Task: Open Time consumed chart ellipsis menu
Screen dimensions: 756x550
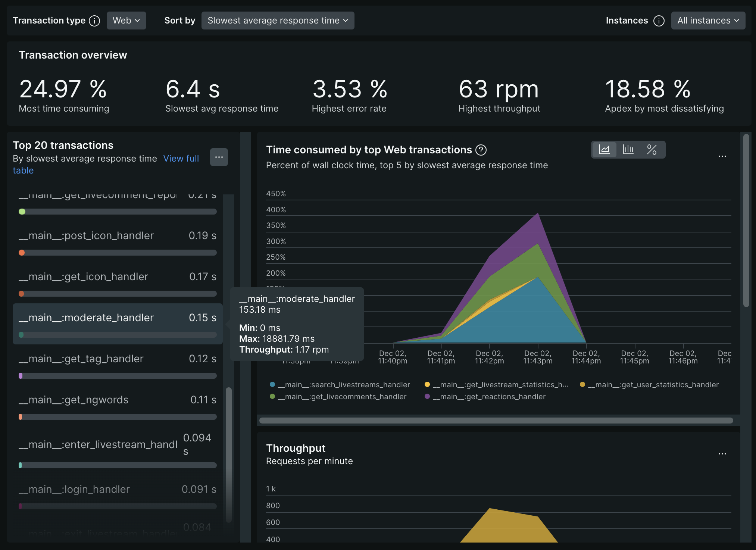Action: point(722,156)
